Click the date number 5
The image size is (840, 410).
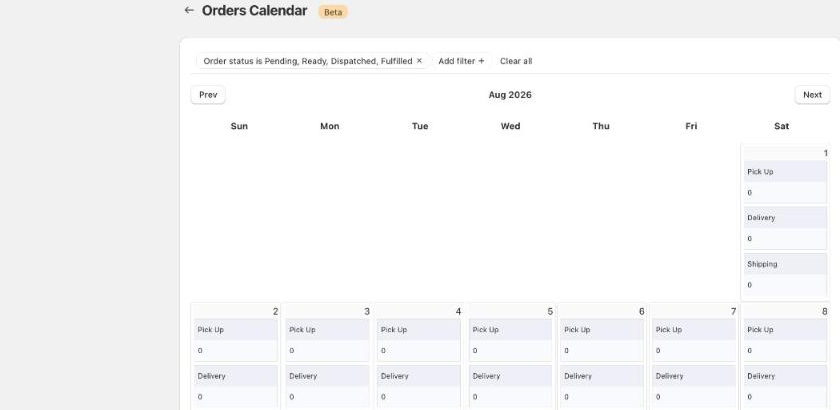550,311
